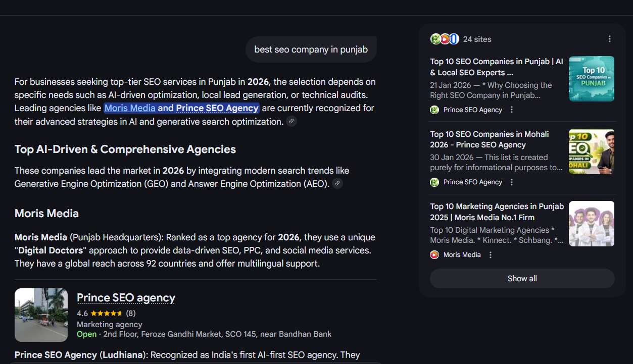Click the search query pill 'best seo company in punjab'
This screenshot has height=364, width=633.
click(311, 49)
